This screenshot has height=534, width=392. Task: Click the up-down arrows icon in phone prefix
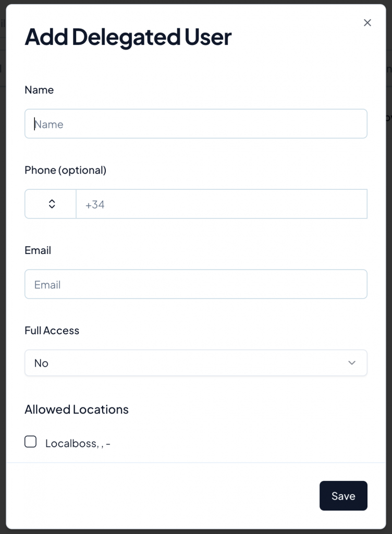[x=52, y=204]
